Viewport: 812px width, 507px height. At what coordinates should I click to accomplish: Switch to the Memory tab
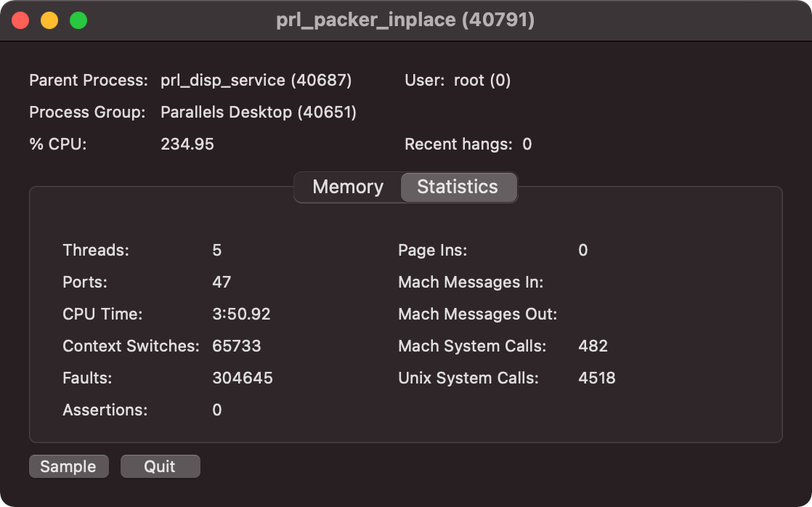tap(347, 187)
